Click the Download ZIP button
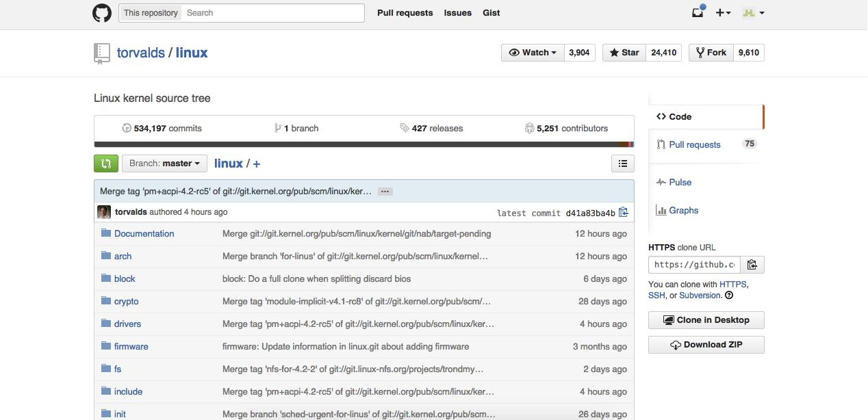Image resolution: width=868 pixels, height=420 pixels. (x=706, y=345)
